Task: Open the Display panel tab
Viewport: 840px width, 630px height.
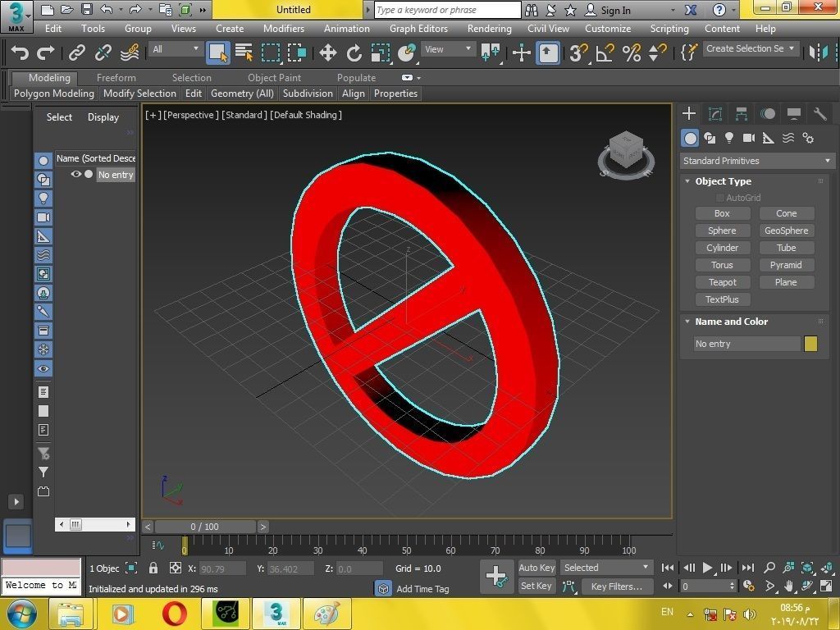Action: 794,113
